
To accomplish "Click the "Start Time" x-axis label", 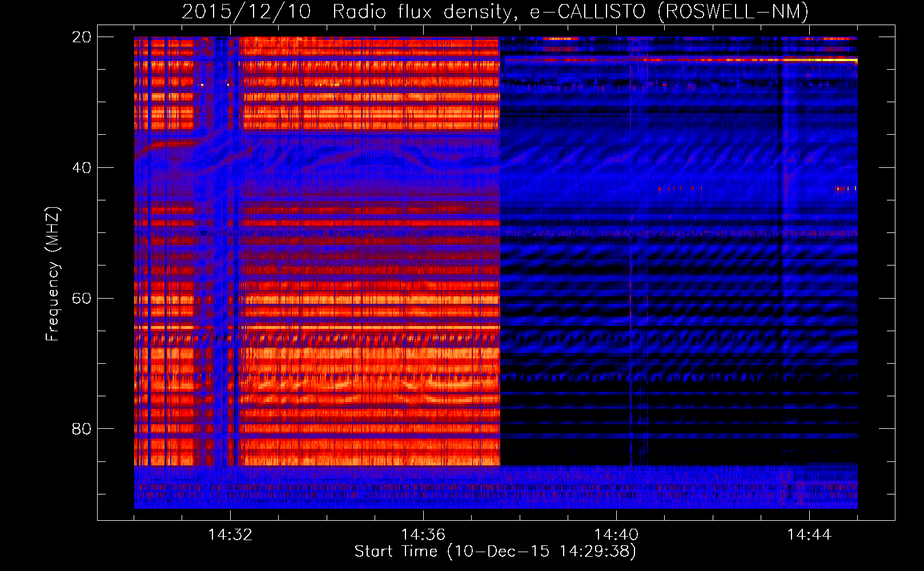I will pos(495,552).
